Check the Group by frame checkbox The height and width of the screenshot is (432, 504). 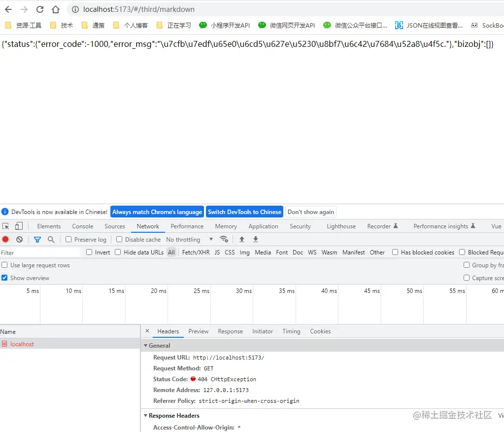467,265
